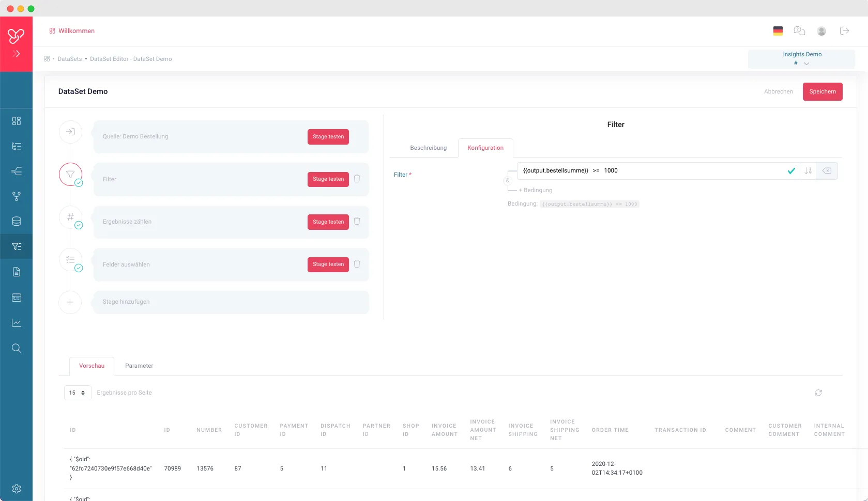
Task: Open the help chat bubbles icon
Action: tap(800, 31)
